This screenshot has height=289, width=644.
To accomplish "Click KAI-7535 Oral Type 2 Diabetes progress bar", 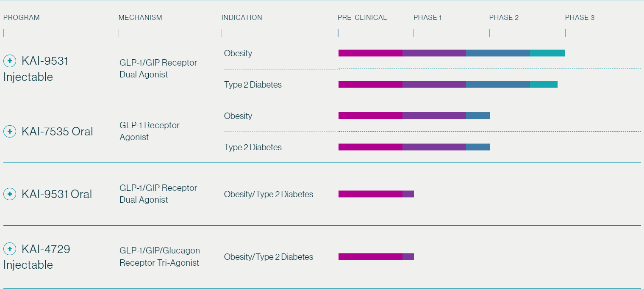I will point(414,147).
